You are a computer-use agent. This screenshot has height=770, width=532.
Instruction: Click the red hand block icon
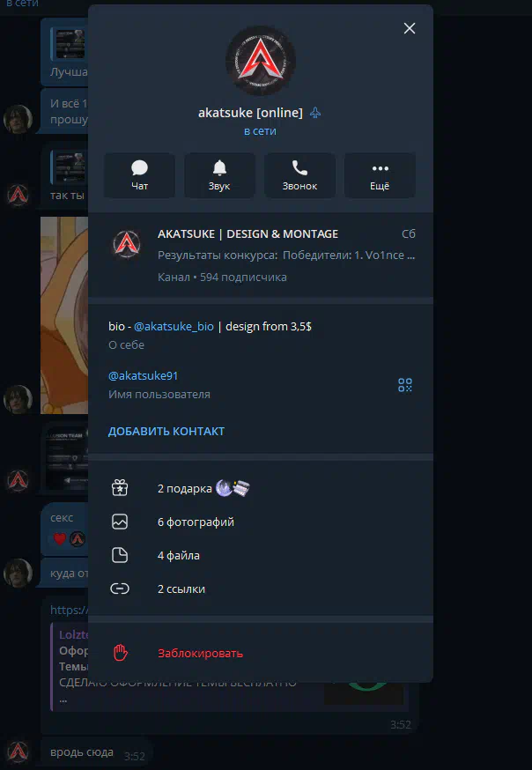pyautogui.click(x=121, y=653)
